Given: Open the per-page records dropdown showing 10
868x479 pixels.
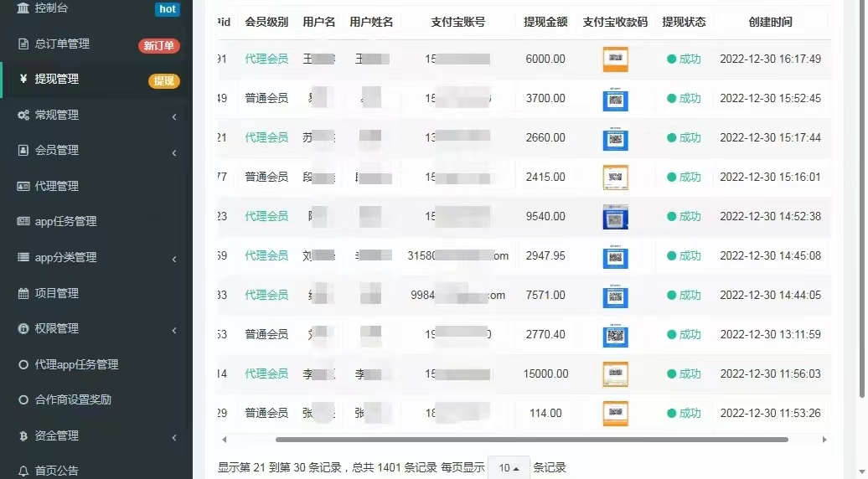Looking at the screenshot, I should [509, 468].
